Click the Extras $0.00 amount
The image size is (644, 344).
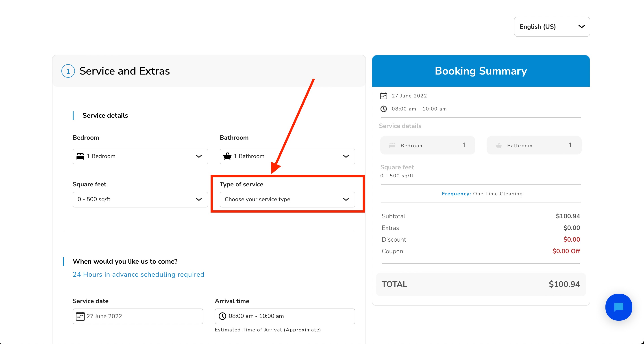(x=572, y=228)
